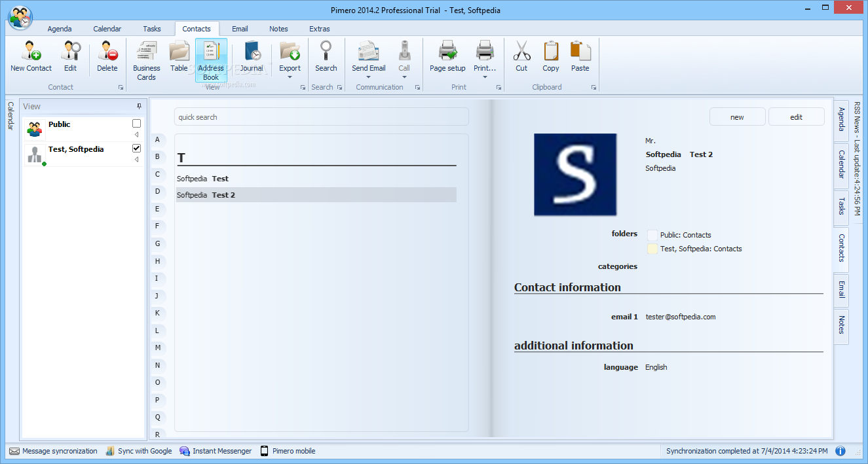
Task: Click Pimero mobile in status bar
Action: coord(288,451)
